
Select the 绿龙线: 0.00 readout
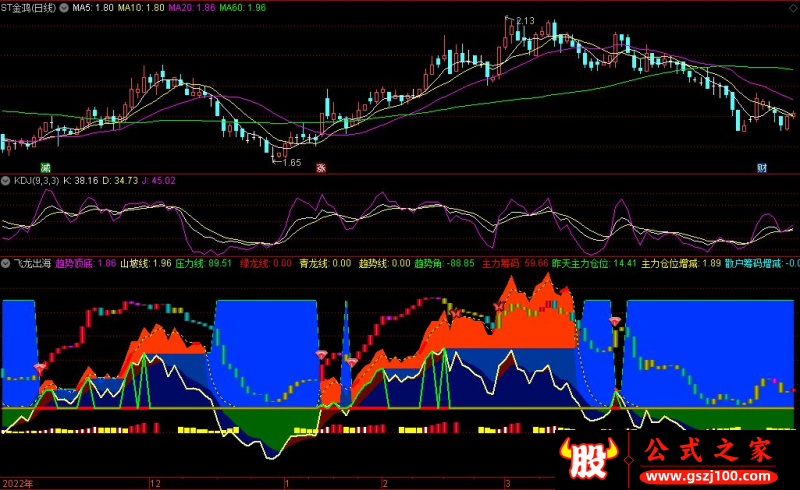point(266,263)
